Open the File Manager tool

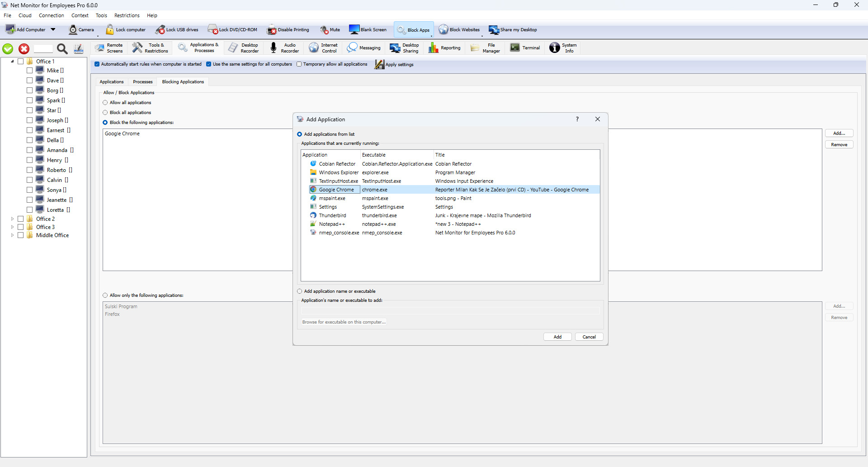(475, 48)
